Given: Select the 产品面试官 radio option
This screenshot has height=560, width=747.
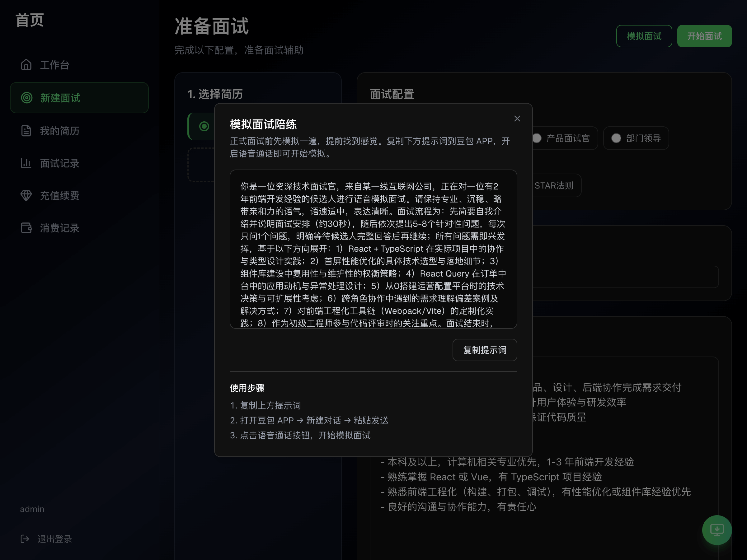Looking at the screenshot, I should pyautogui.click(x=537, y=138).
